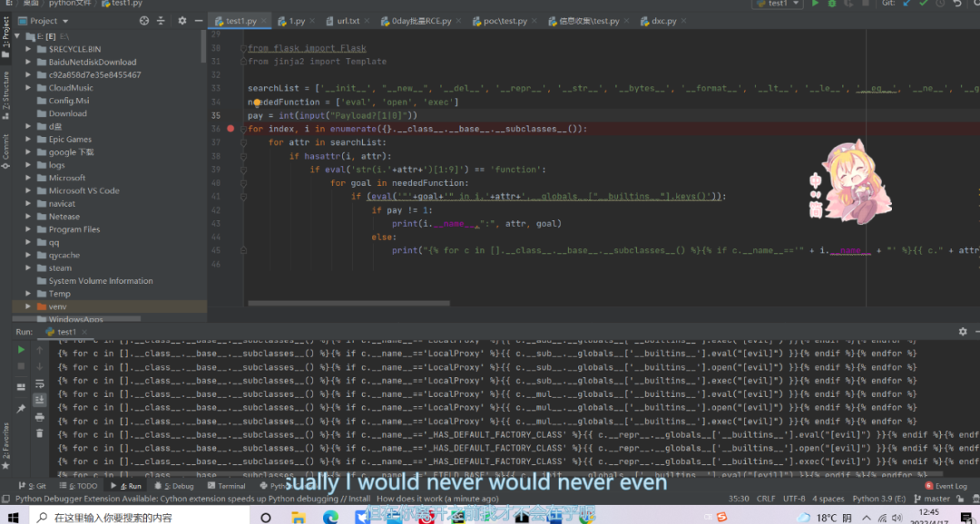
Task: Click the Git rollback arrow icon
Action: (957, 3)
